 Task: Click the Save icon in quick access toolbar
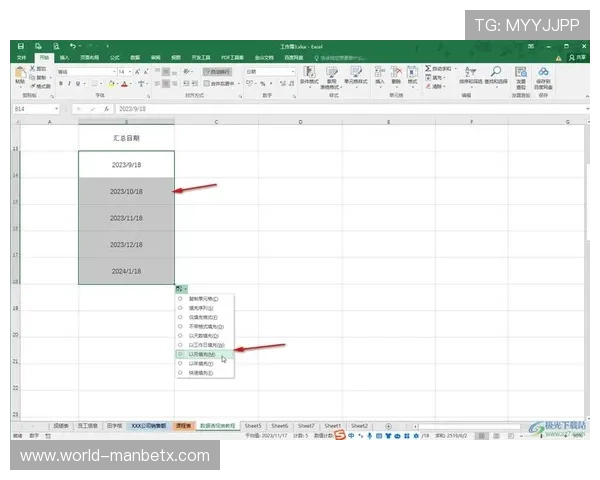click(21, 46)
